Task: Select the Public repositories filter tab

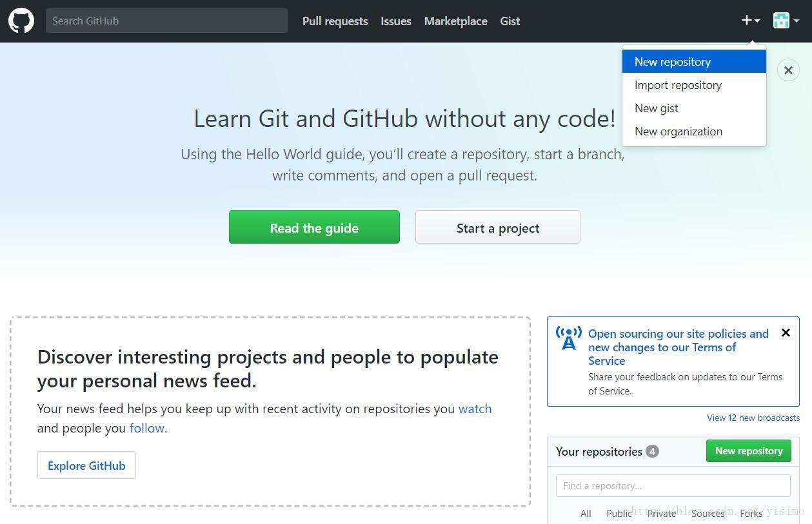Action: point(619,513)
